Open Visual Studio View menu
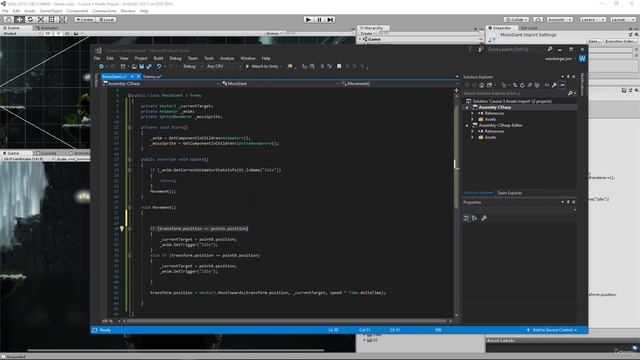The height and width of the screenshot is (360, 640). (x=124, y=58)
